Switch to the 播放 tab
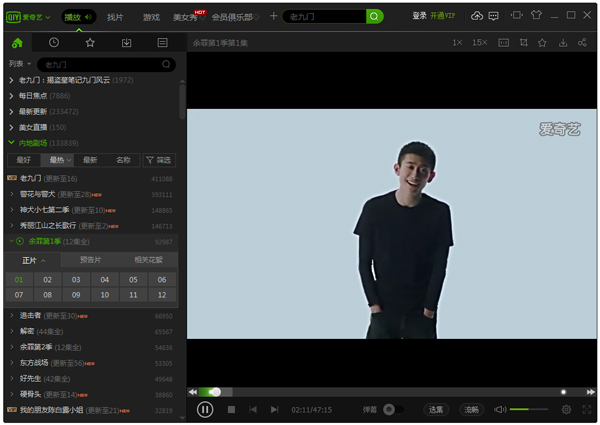 click(78, 17)
